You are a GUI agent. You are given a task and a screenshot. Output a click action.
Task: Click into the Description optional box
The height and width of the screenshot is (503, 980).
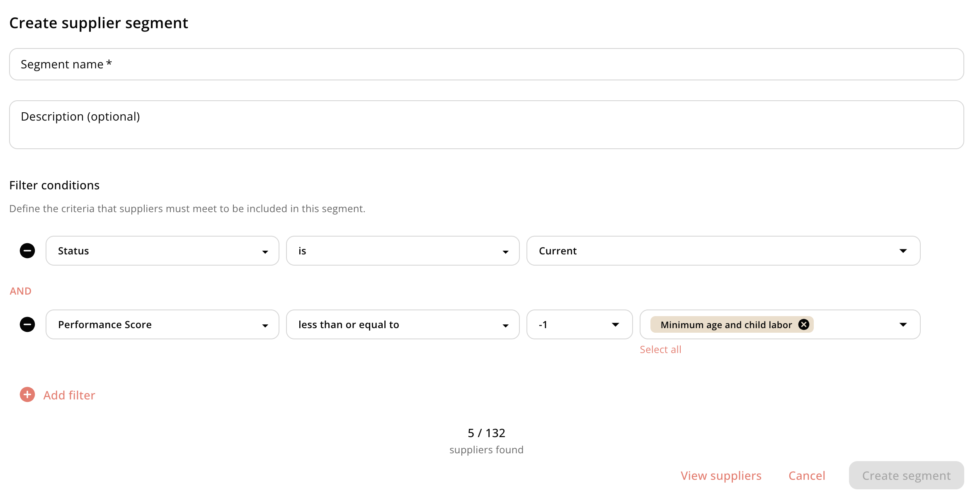pos(486,124)
